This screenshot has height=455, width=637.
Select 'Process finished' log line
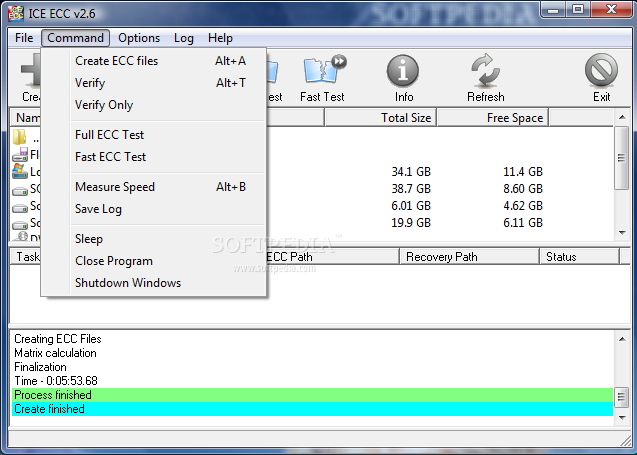pos(312,395)
